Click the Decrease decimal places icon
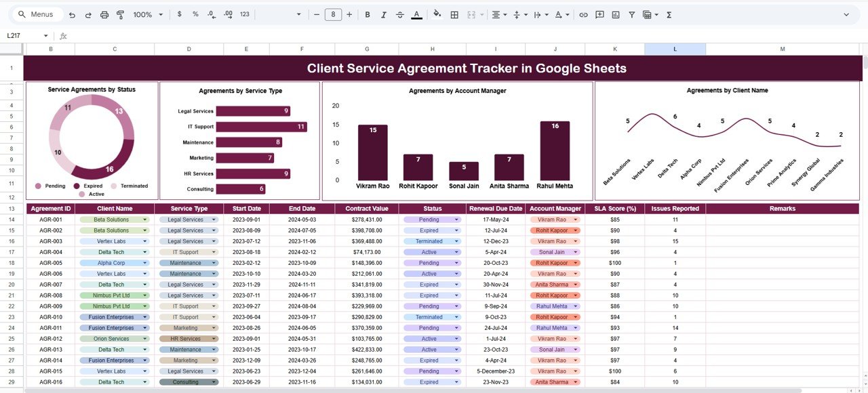This screenshot has width=868, height=393. click(x=211, y=14)
